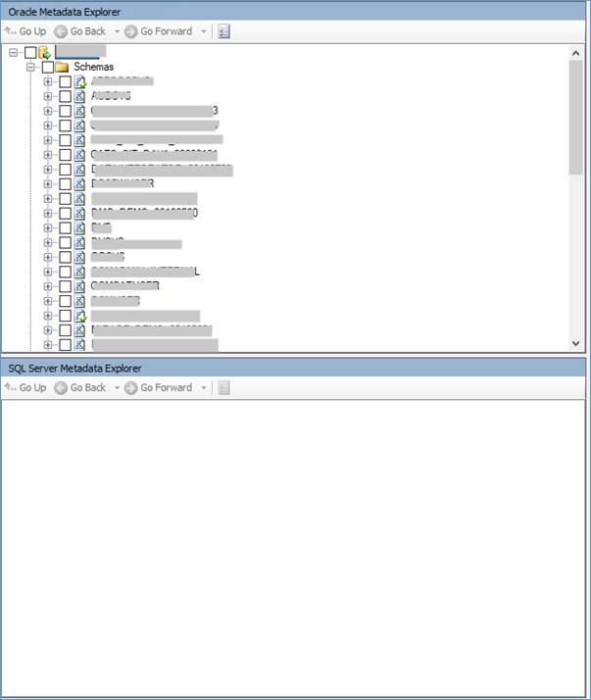
Task: Select the redacted root connection name label
Action: point(80,52)
